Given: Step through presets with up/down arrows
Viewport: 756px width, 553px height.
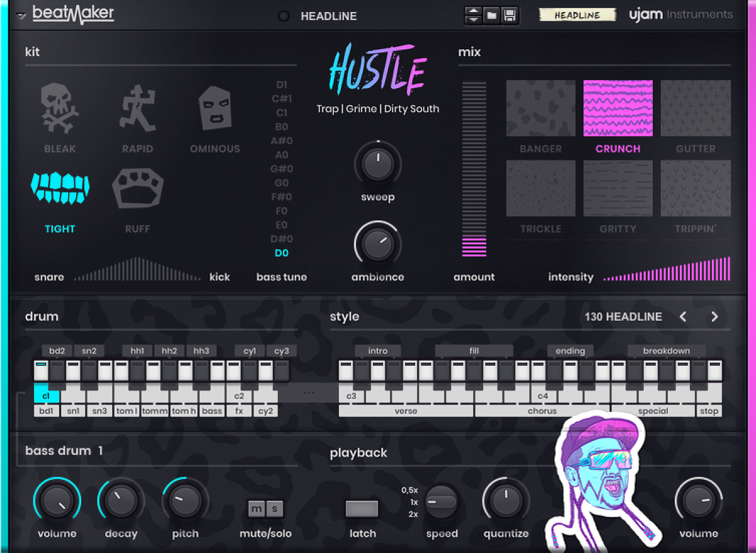Looking at the screenshot, I should [473, 16].
